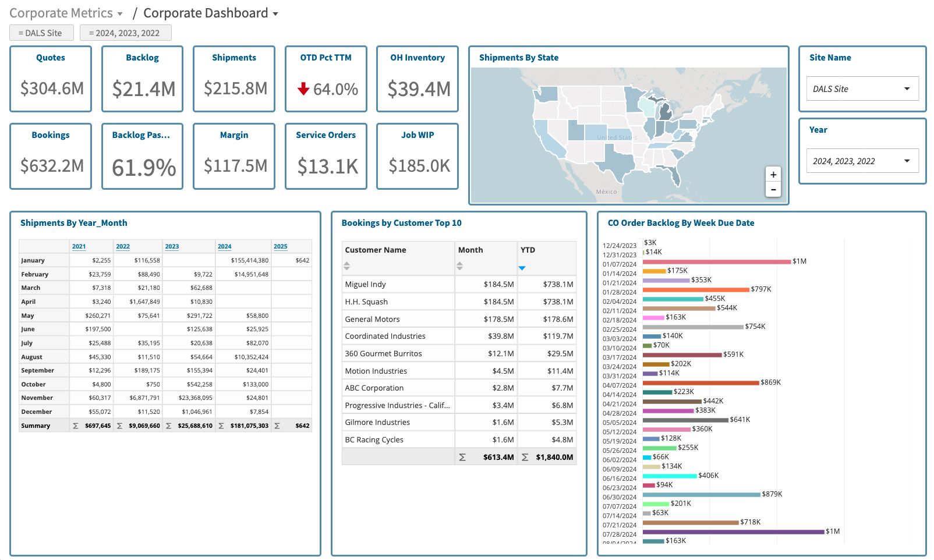Open the Site Name dropdown
This screenshot has height=560, width=934.
pyautogui.click(x=862, y=89)
